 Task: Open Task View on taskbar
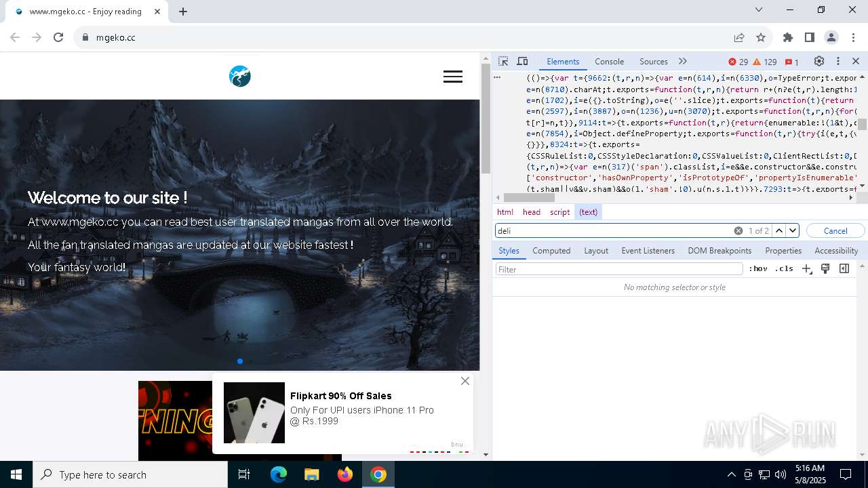pos(244,474)
